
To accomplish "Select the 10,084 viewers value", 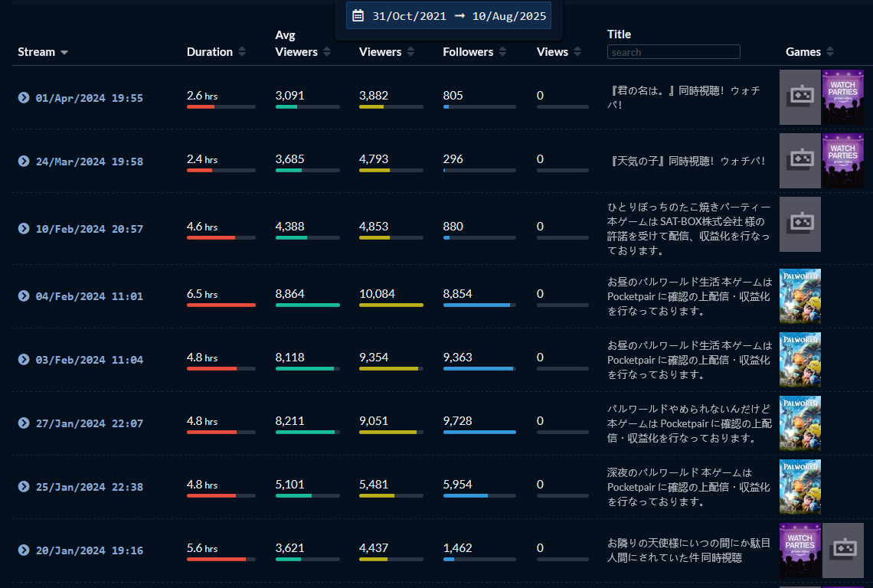I will tap(377, 293).
